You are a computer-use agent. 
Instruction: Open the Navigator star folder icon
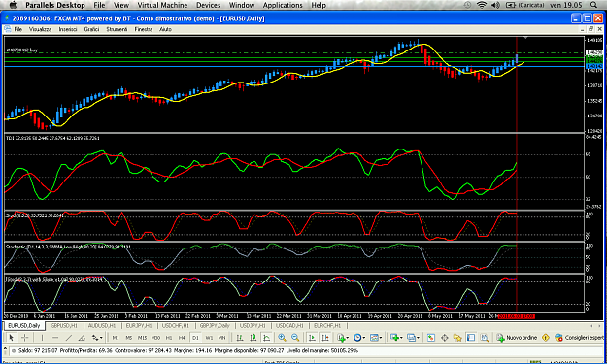point(457,338)
